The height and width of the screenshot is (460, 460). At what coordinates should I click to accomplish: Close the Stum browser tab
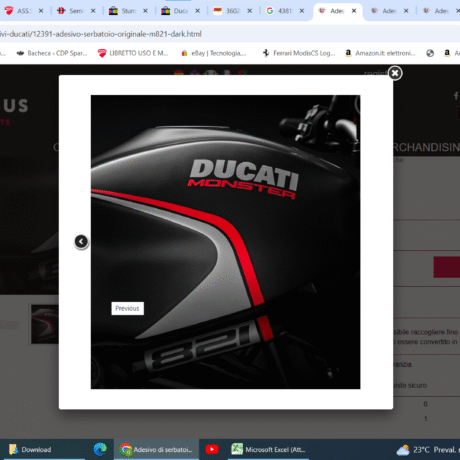click(145, 11)
